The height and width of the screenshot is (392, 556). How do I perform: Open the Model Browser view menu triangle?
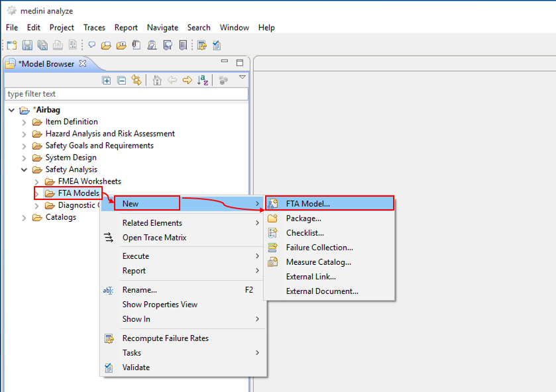[243, 77]
